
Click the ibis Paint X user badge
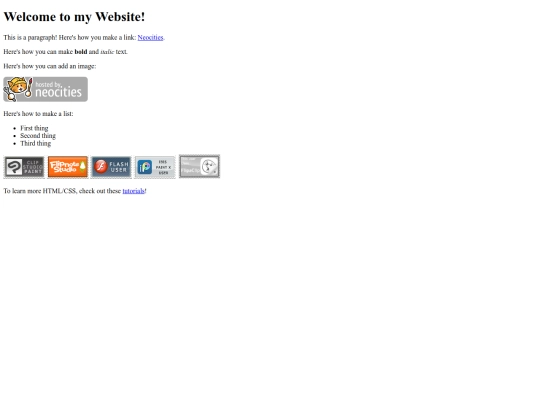[155, 167]
